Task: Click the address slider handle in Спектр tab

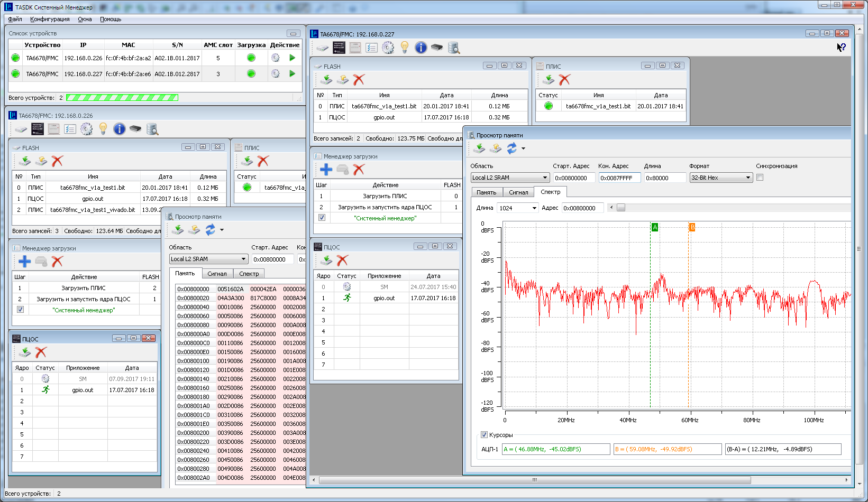Action: (621, 208)
